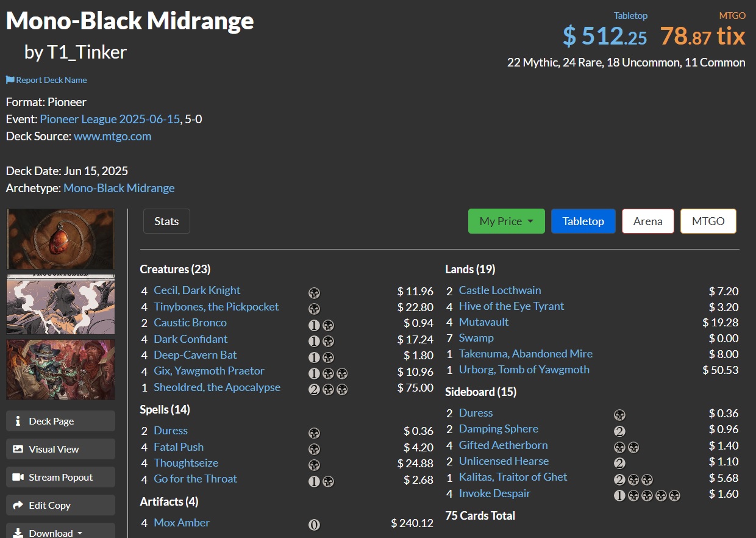Open Visual View of the deck
756x538 pixels.
(x=60, y=449)
